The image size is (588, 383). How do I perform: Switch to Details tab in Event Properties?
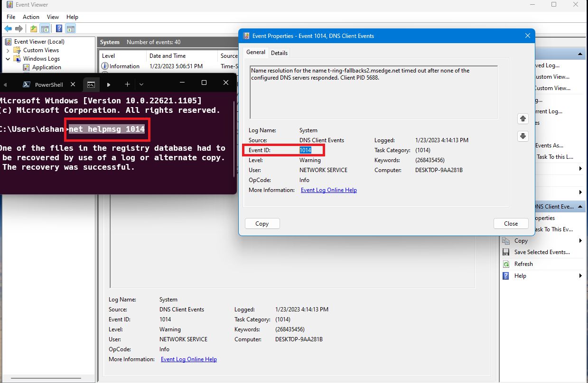279,53
